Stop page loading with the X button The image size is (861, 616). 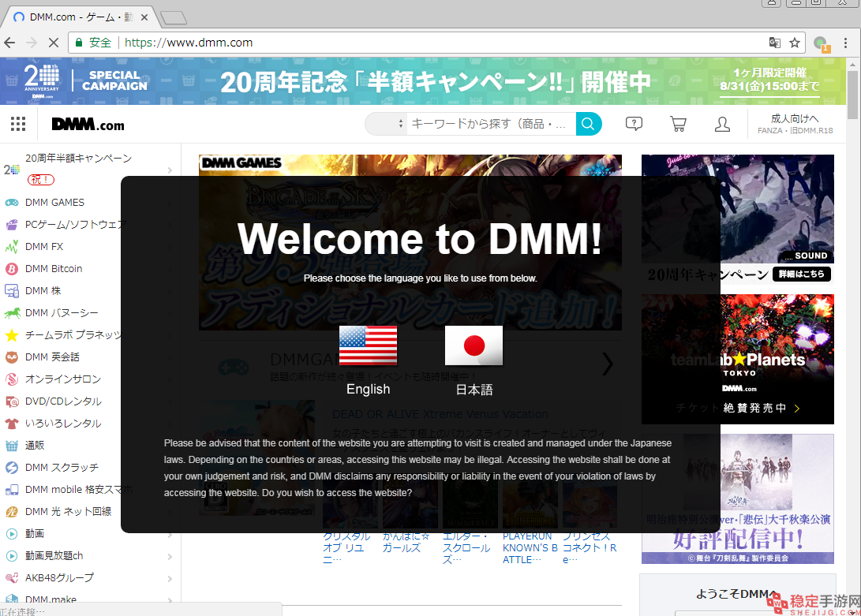[53, 43]
